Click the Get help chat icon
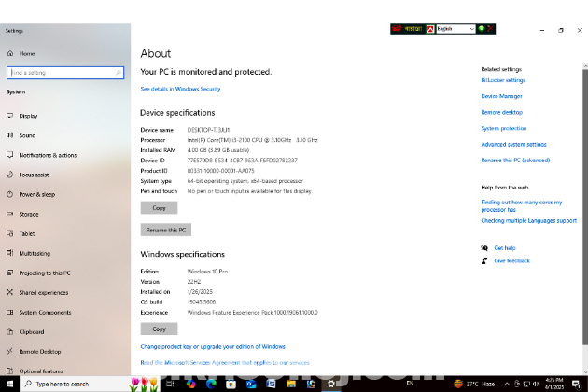 (484, 248)
